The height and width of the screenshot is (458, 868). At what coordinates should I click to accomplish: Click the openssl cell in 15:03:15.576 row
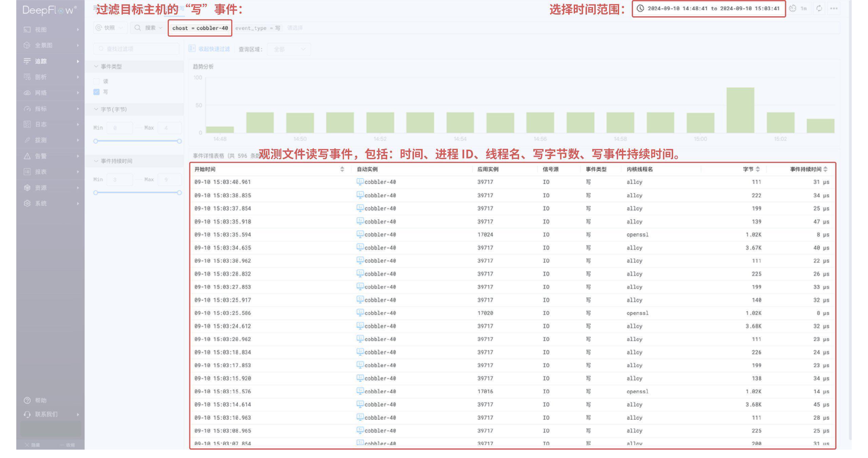637,391
